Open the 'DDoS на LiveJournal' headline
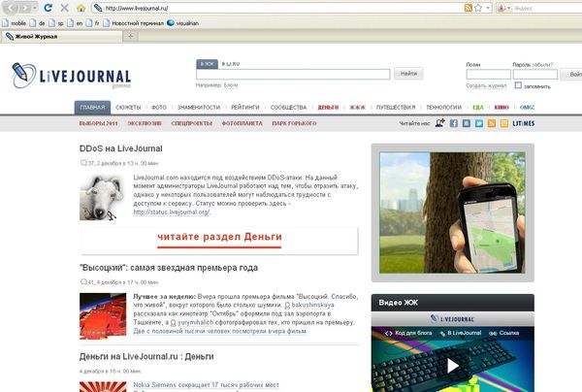This screenshot has height=392, width=582. [121, 148]
